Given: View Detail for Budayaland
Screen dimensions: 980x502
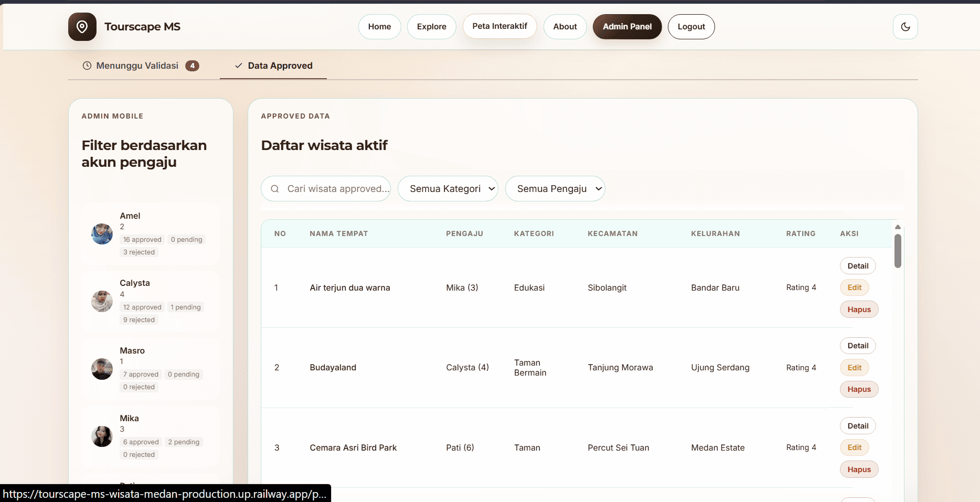Looking at the screenshot, I should (x=858, y=346).
